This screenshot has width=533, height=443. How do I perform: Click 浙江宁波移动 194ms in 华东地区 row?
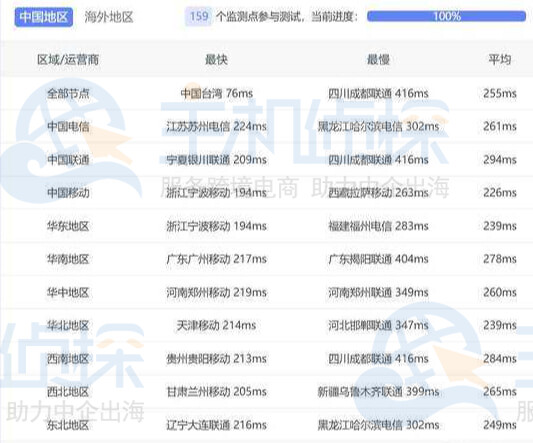217,226
